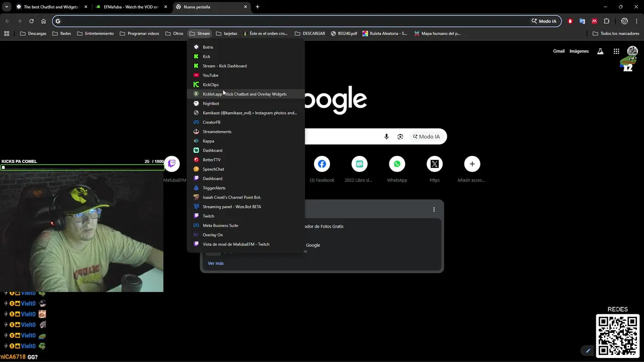Click the red M extension icon
Image resolution: width=644 pixels, height=362 pixels.
point(594,21)
